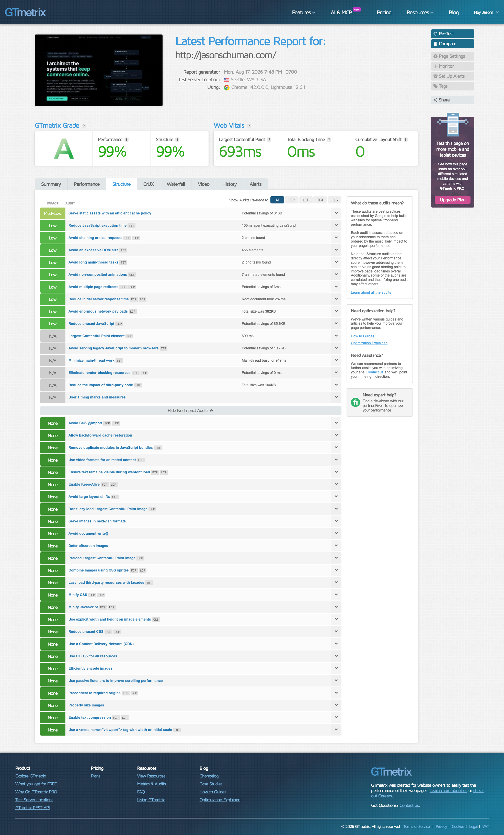Switch to the Alerts tab
Image resolution: width=504 pixels, height=835 pixels.
256,184
